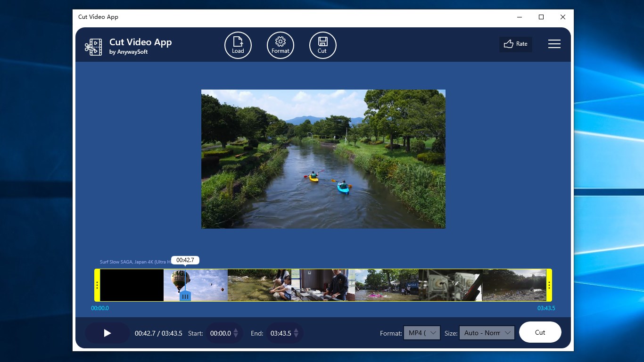The height and width of the screenshot is (362, 644).
Task: Open the Load video icon
Action: 238,45
